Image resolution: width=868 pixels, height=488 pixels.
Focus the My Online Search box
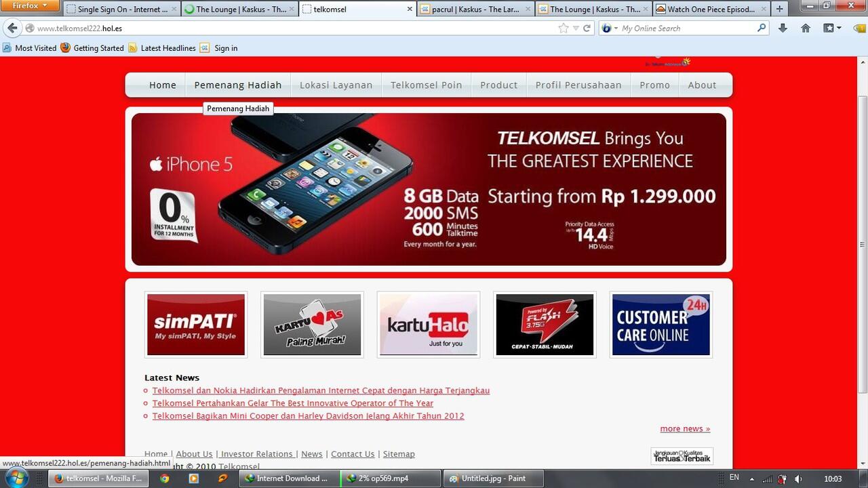click(685, 28)
